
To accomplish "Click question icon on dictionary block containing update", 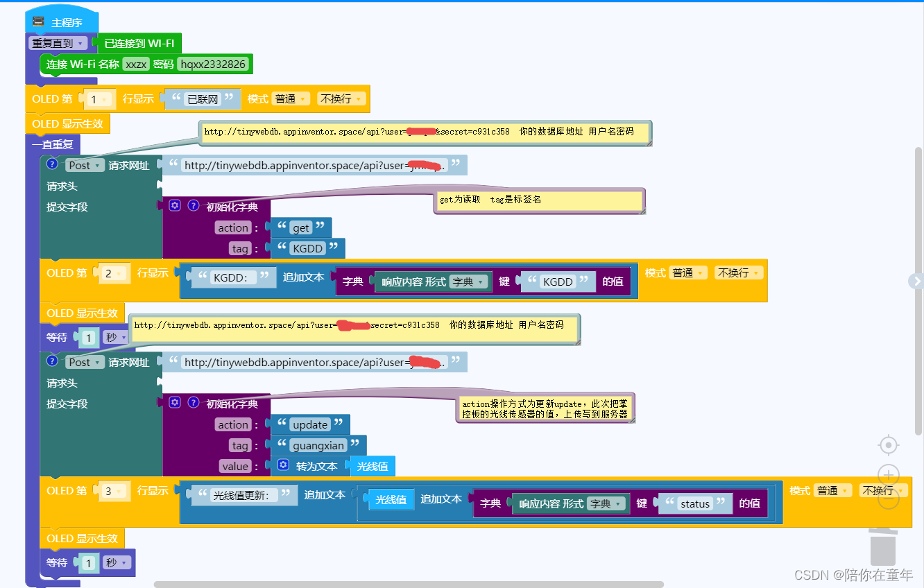I will point(194,402).
